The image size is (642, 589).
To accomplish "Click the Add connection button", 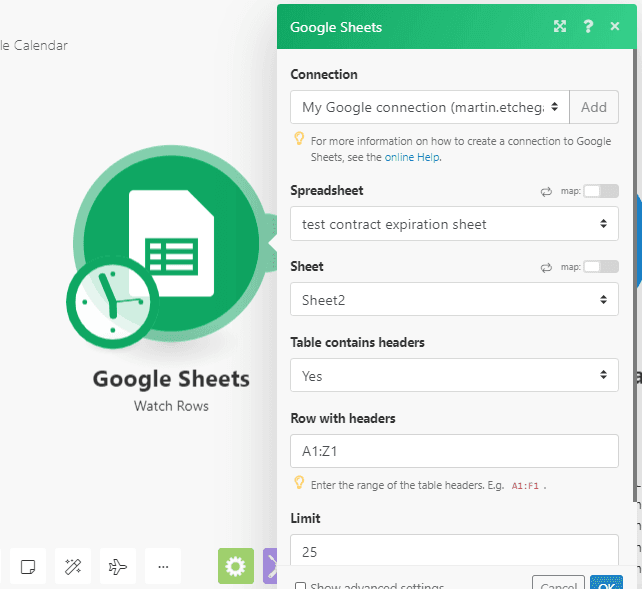I will pos(594,107).
